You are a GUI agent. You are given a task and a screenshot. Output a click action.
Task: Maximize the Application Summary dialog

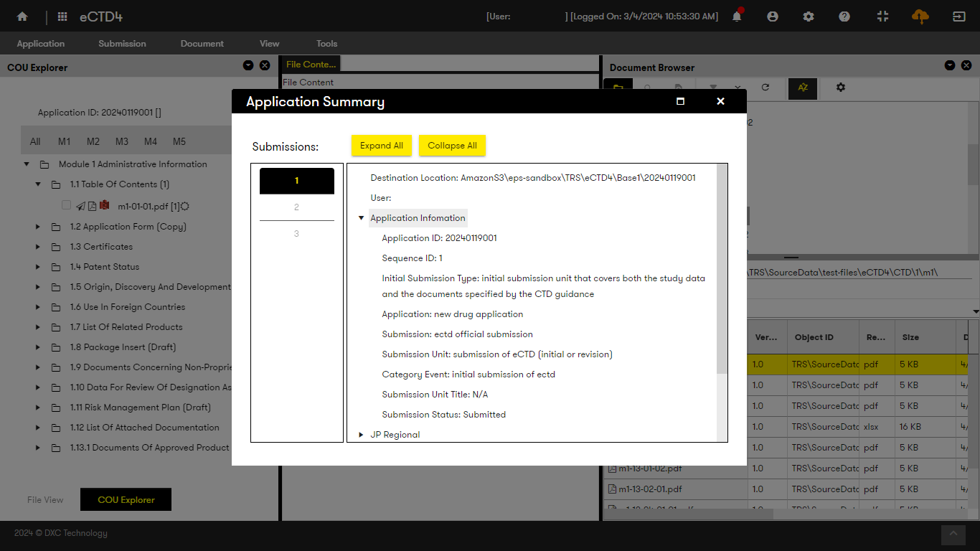(680, 101)
